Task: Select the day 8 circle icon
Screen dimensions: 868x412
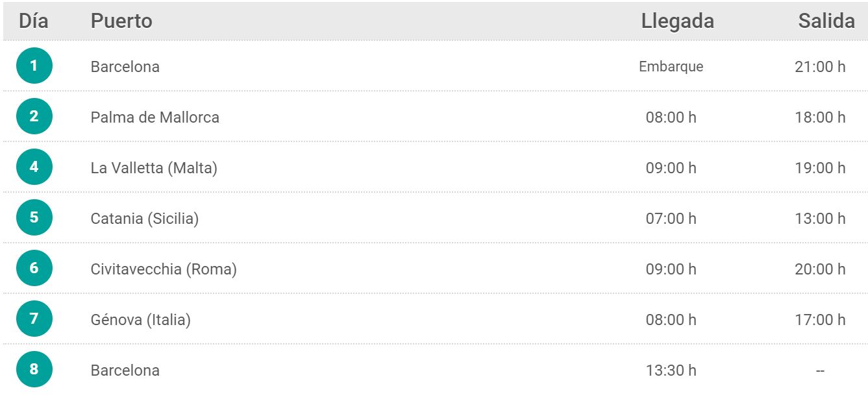Action: point(34,369)
